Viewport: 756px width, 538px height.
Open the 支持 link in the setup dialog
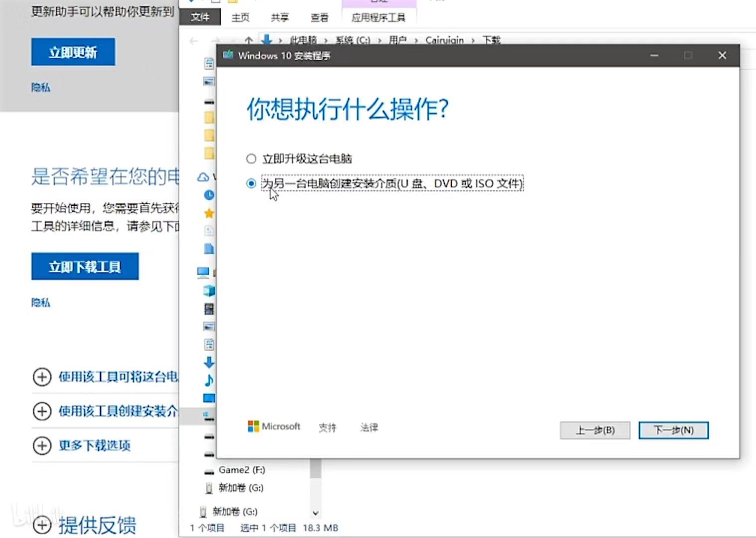click(x=327, y=427)
